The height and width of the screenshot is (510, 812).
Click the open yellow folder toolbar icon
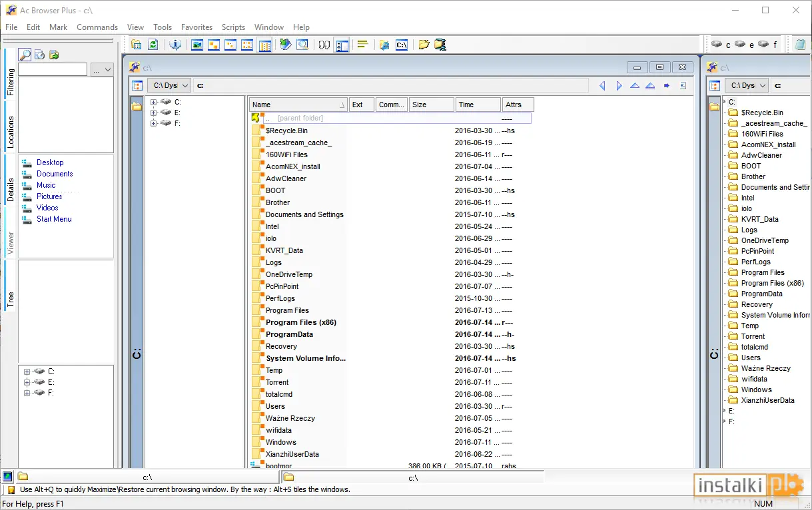[x=423, y=45]
